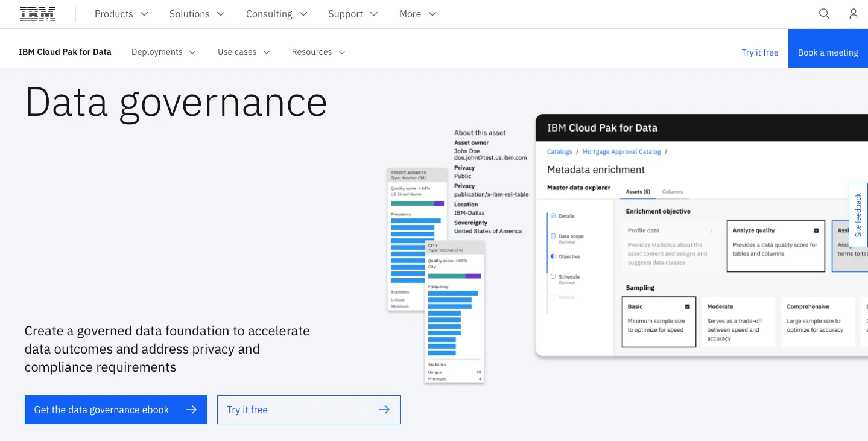Open the Deployments dropdown
868x441 pixels.
coord(164,52)
